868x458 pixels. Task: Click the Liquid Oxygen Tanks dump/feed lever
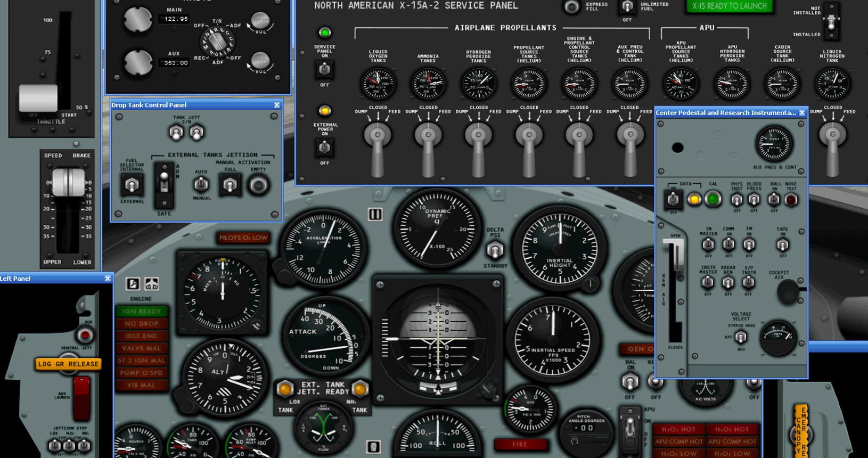(x=378, y=149)
